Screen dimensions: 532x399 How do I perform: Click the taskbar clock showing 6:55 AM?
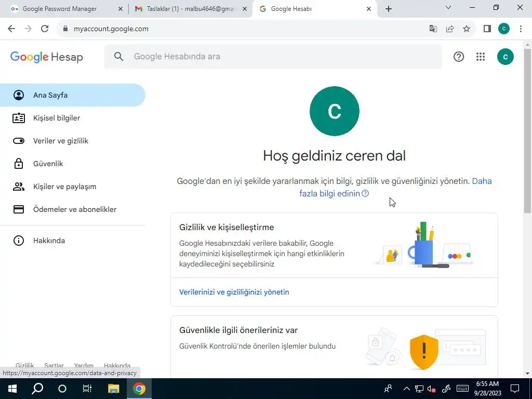tap(487, 389)
